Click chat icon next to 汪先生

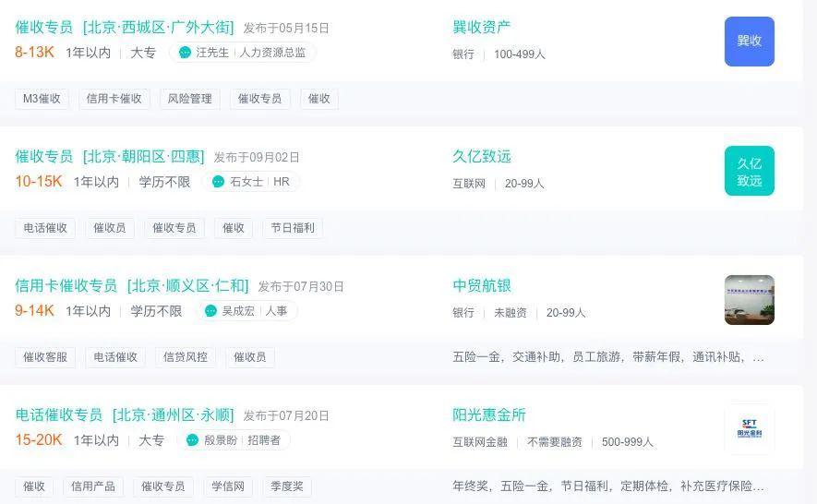(x=185, y=52)
